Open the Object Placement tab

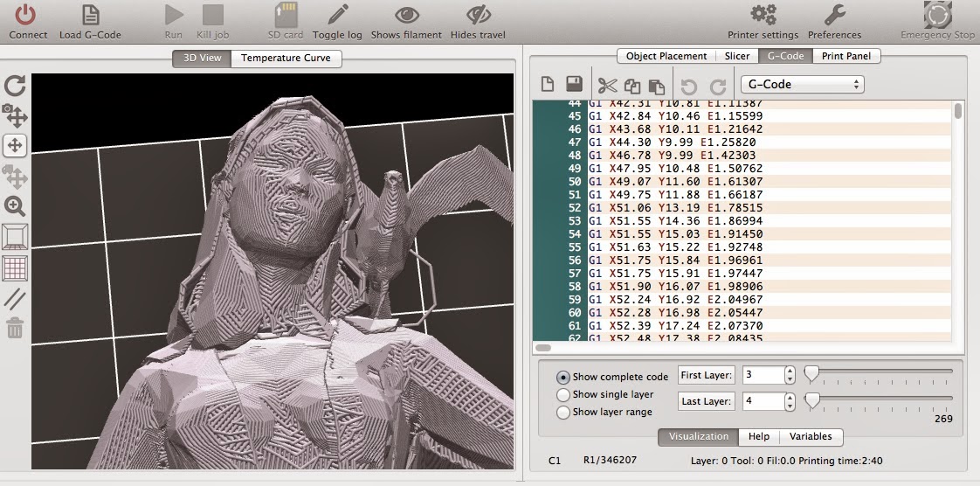click(666, 56)
